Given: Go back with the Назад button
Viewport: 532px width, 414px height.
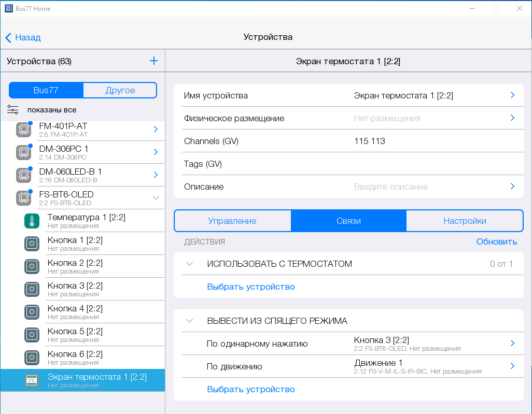Looking at the screenshot, I should [23, 37].
